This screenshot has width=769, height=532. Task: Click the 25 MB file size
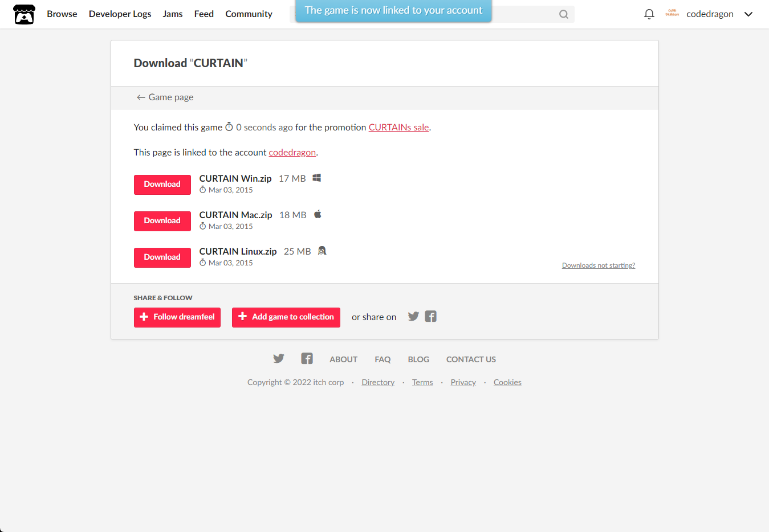click(298, 252)
